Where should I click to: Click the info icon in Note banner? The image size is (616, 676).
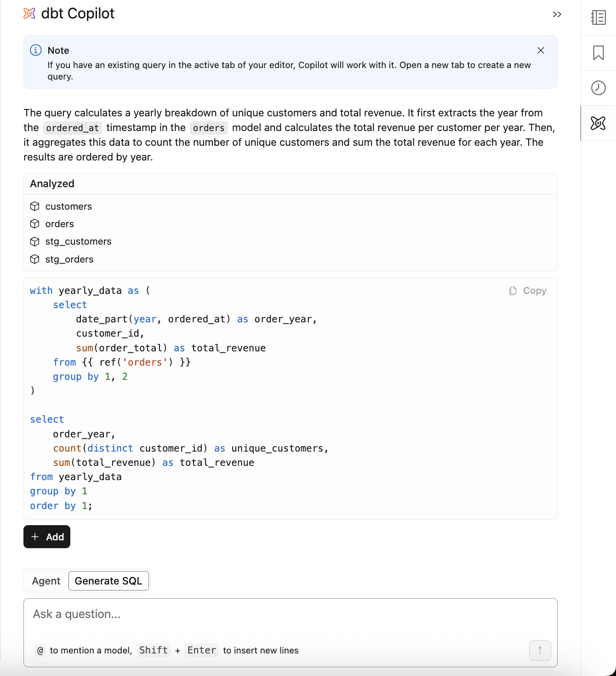[x=36, y=50]
